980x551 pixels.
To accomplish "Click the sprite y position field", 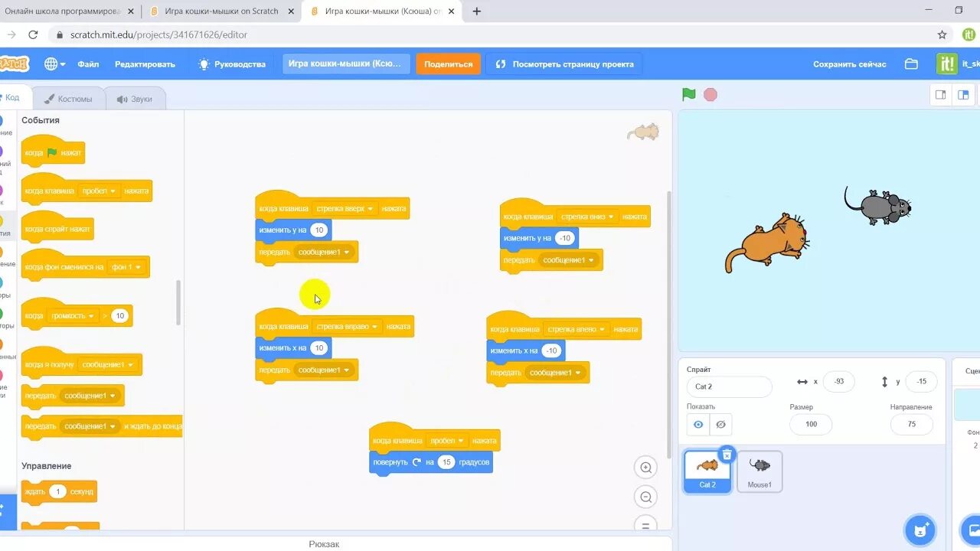I will click(921, 381).
